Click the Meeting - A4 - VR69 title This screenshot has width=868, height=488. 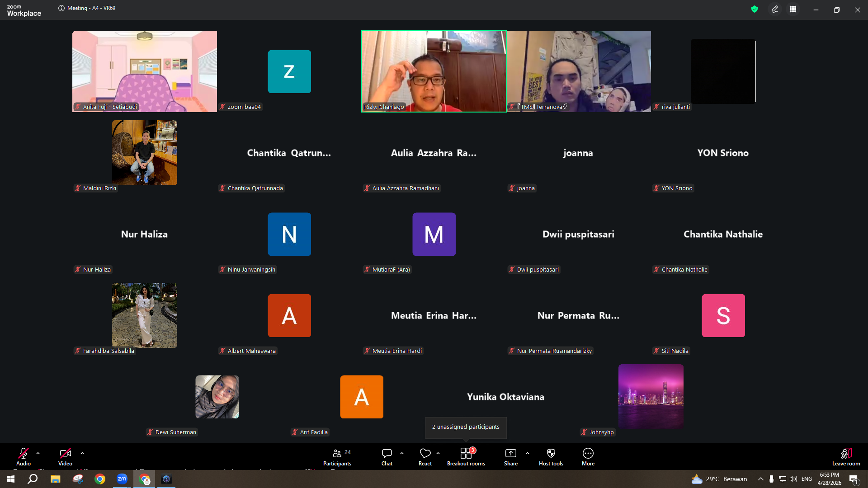click(x=91, y=8)
